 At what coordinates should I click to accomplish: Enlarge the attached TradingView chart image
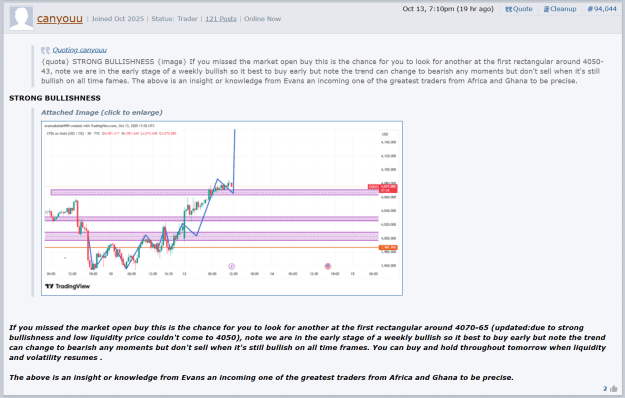222,208
